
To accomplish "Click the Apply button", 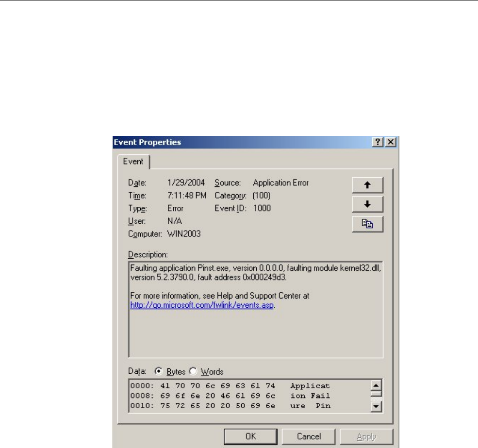I will click(366, 436).
